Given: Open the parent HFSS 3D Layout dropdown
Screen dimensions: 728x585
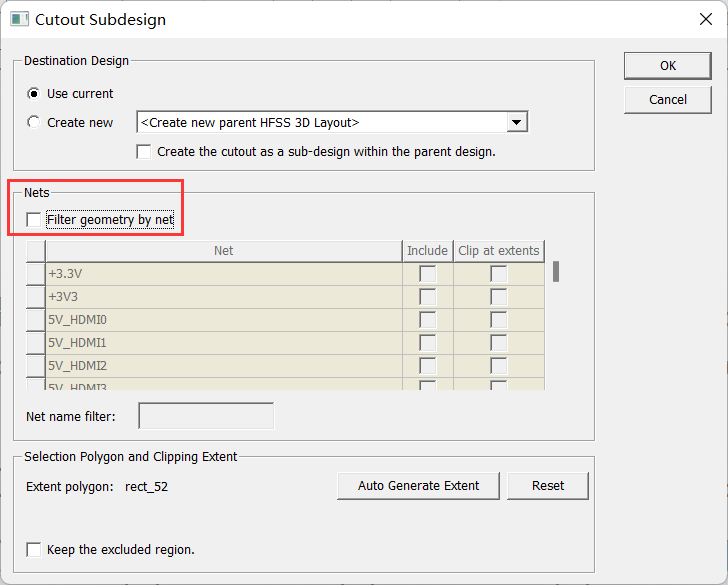Looking at the screenshot, I should [516, 123].
